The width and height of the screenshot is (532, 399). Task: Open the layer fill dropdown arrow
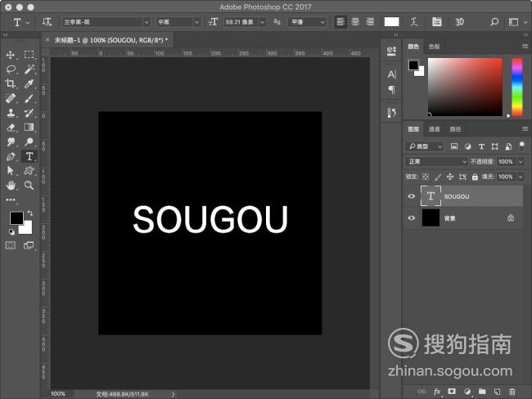click(521, 177)
